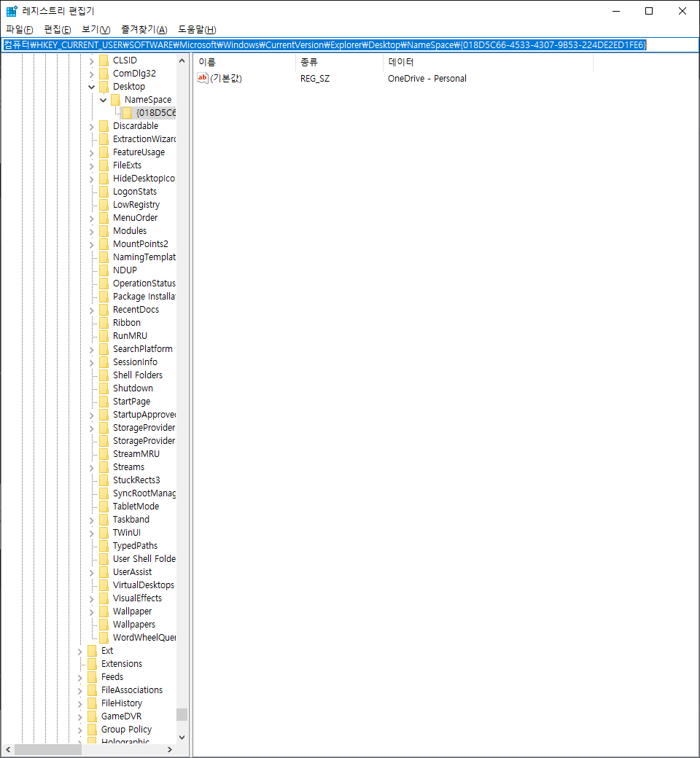
Task: Select the Streams tree key
Action: point(128,467)
